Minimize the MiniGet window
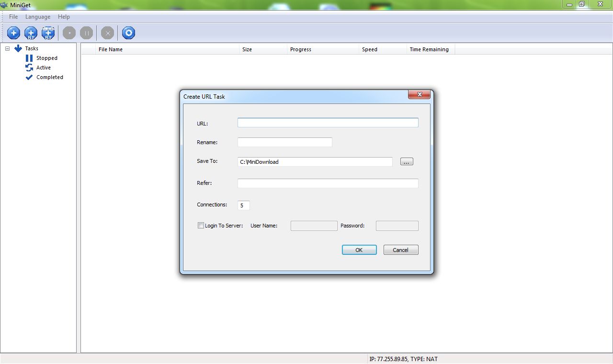Viewport: 613px width, 364px height. (x=569, y=4)
